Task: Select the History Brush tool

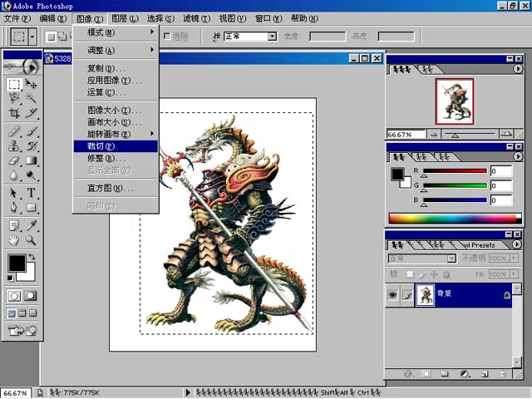Action: (31, 146)
